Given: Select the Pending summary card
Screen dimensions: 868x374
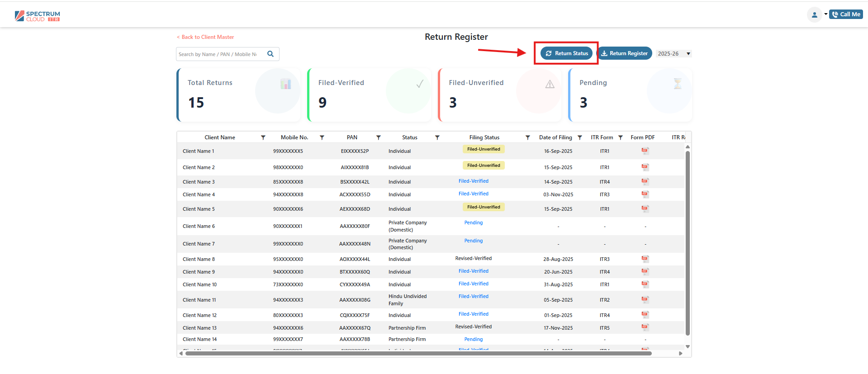Looking at the screenshot, I should click(630, 95).
